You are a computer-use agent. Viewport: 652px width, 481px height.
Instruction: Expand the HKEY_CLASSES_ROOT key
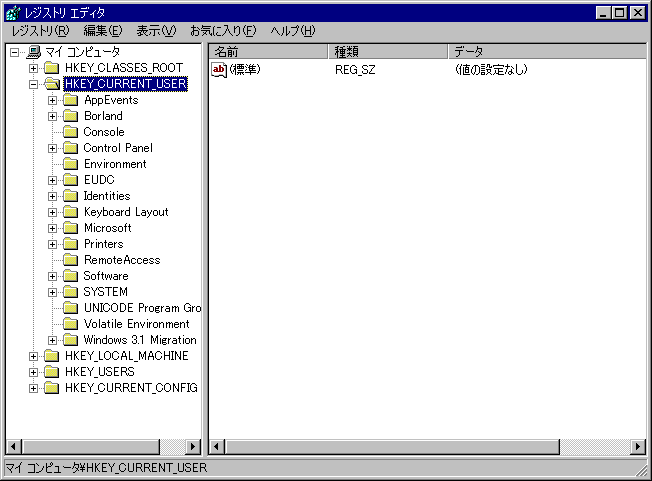click(34, 68)
